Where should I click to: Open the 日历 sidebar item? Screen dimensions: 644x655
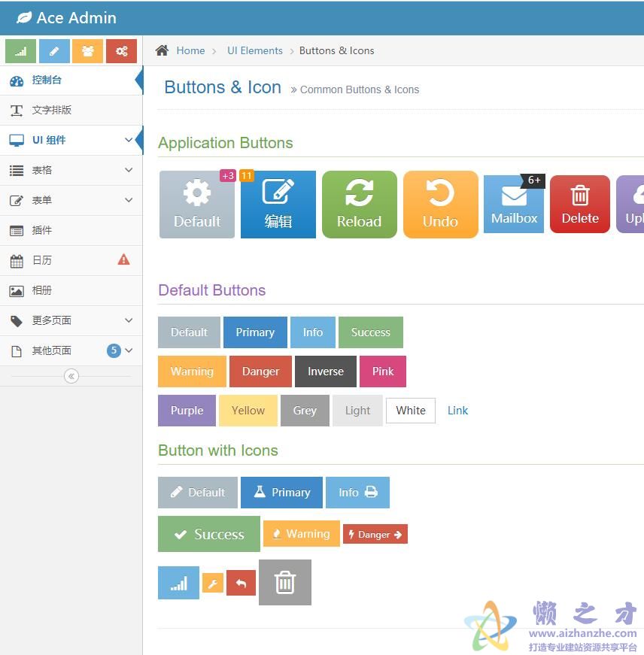[x=42, y=260]
